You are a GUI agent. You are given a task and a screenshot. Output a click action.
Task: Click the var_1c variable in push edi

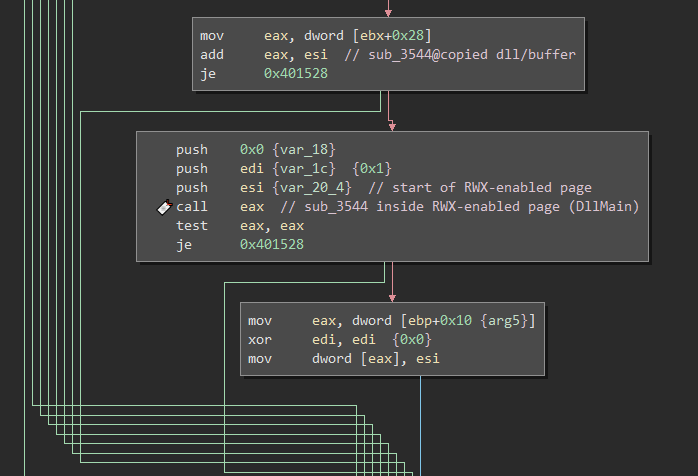point(304,169)
